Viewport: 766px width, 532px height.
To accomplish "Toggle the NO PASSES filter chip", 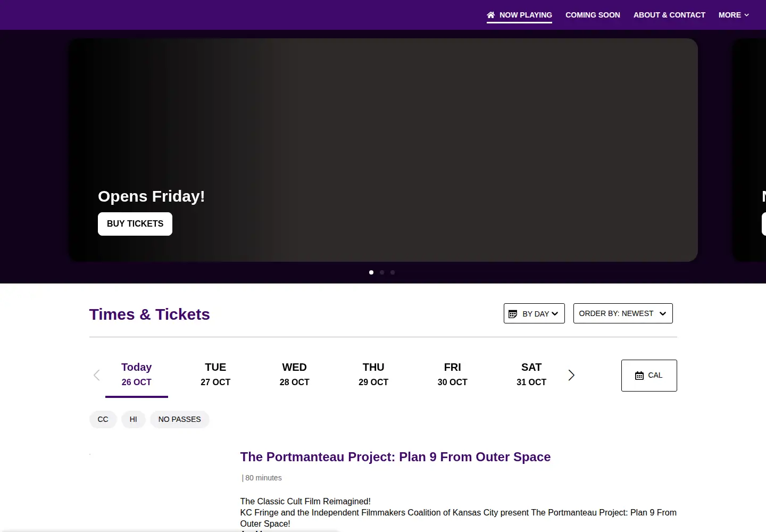I will coord(180,419).
